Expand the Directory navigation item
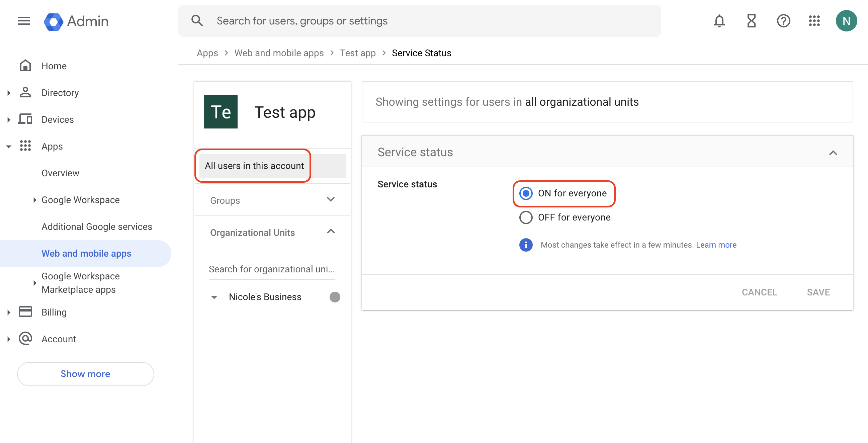The image size is (868, 443). pyautogui.click(x=8, y=92)
